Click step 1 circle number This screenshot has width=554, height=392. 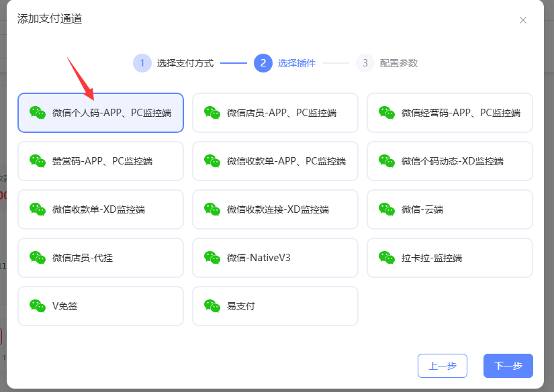(142, 63)
